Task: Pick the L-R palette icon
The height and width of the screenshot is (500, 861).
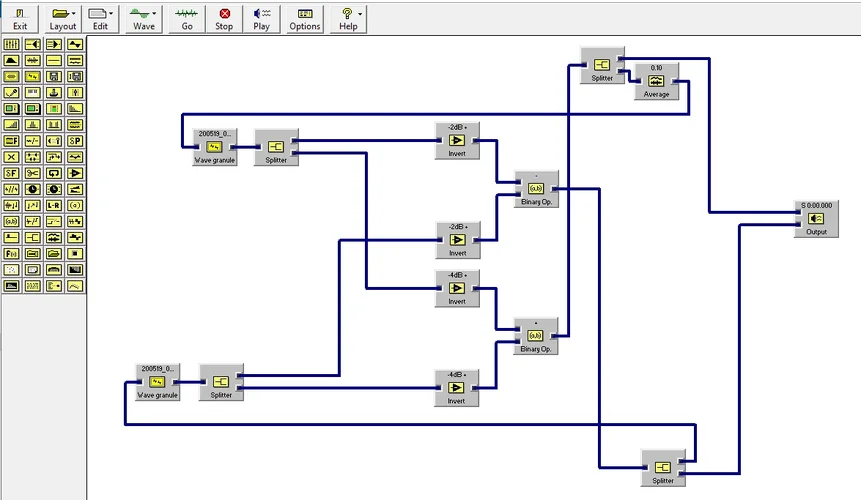Action: [54, 205]
